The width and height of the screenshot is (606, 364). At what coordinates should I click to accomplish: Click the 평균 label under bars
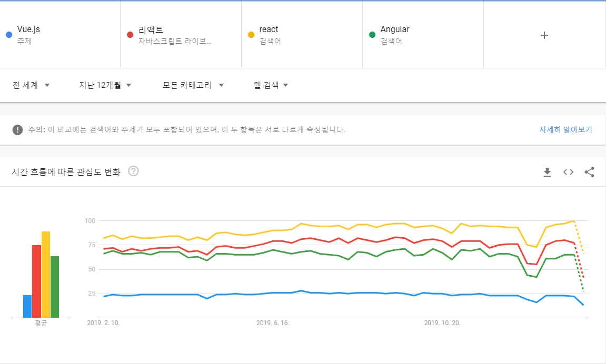tap(41, 323)
